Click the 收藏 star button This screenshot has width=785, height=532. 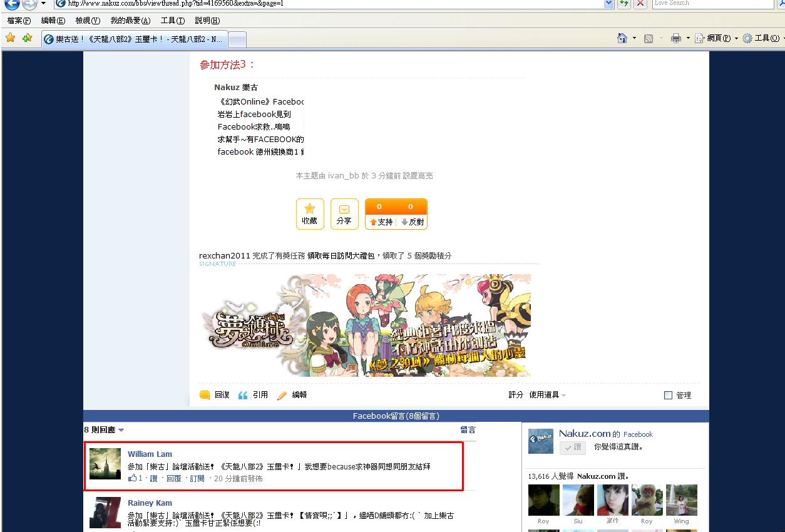(x=310, y=214)
